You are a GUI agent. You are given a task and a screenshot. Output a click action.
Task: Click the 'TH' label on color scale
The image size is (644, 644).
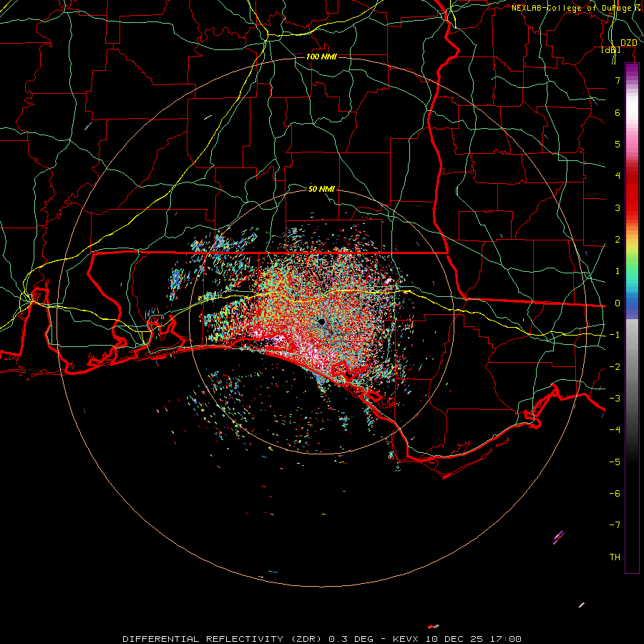[x=615, y=557]
